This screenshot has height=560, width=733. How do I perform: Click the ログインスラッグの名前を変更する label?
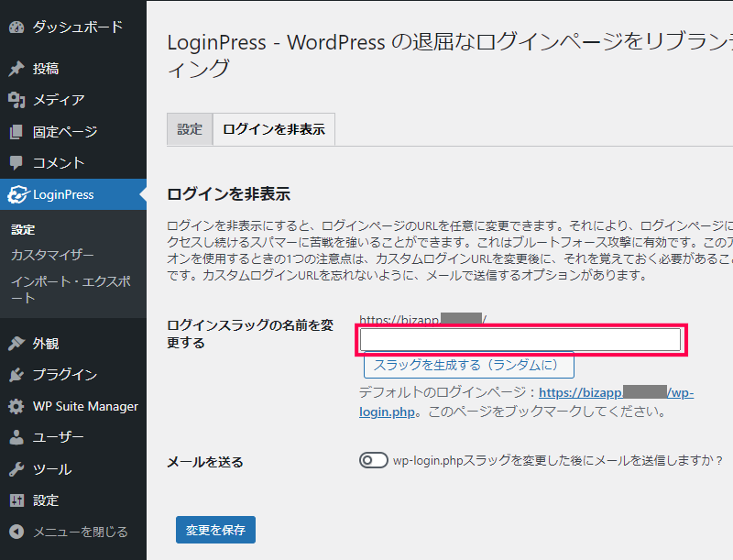click(250, 334)
